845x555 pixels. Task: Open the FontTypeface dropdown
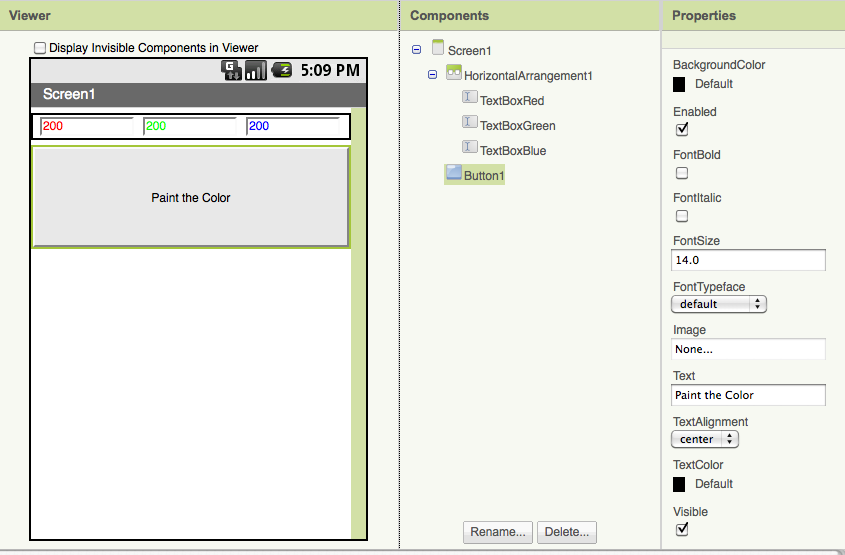pos(719,304)
